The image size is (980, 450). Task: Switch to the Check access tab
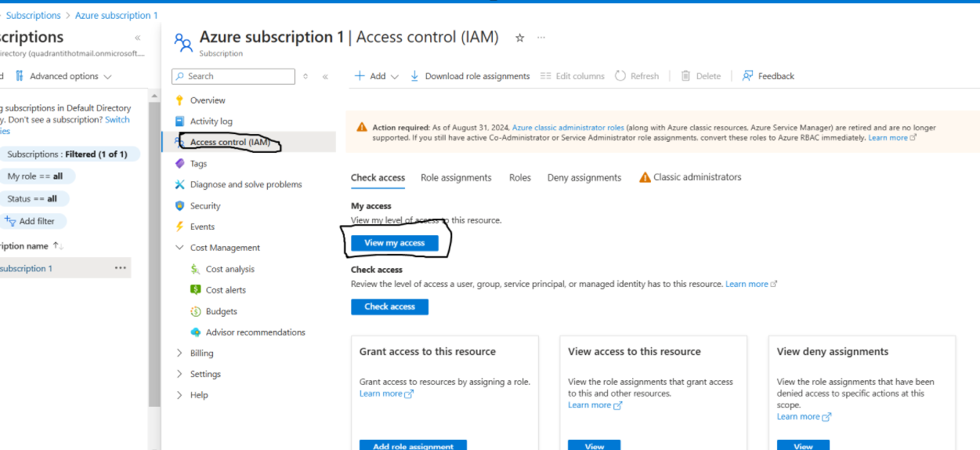coord(378,178)
